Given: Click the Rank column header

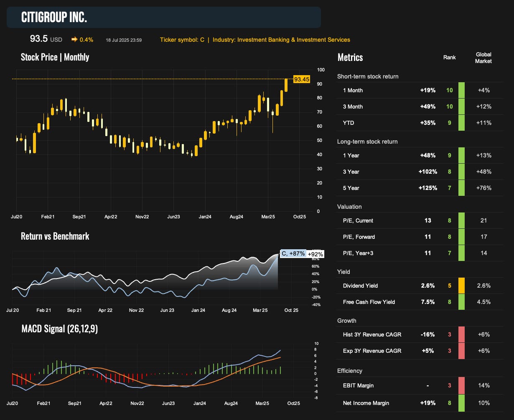Looking at the screenshot, I should point(450,57).
